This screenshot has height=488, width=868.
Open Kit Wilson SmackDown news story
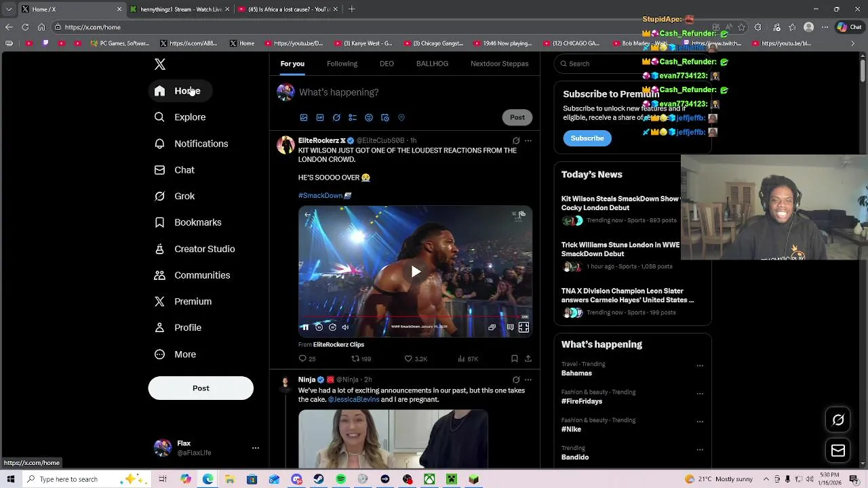pyautogui.click(x=620, y=203)
